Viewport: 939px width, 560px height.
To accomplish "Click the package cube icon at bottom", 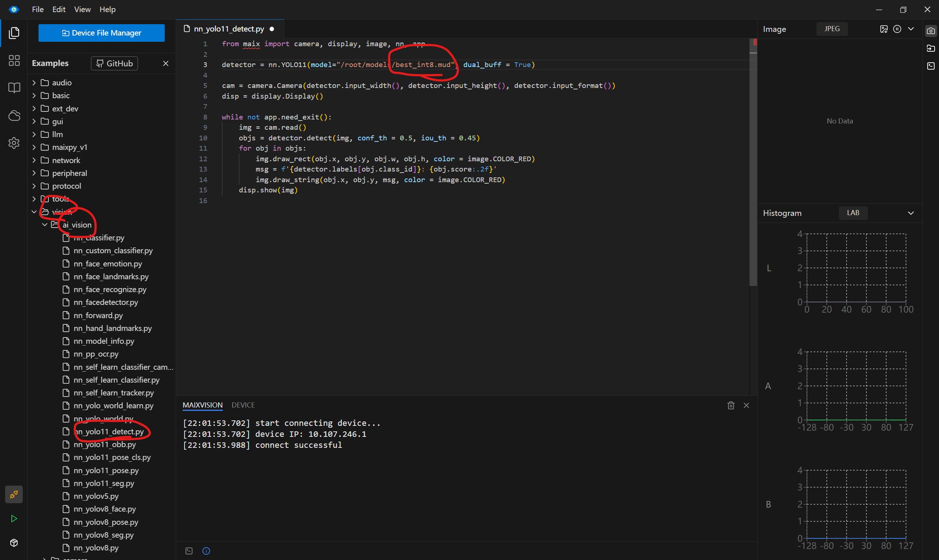I will click(x=14, y=543).
